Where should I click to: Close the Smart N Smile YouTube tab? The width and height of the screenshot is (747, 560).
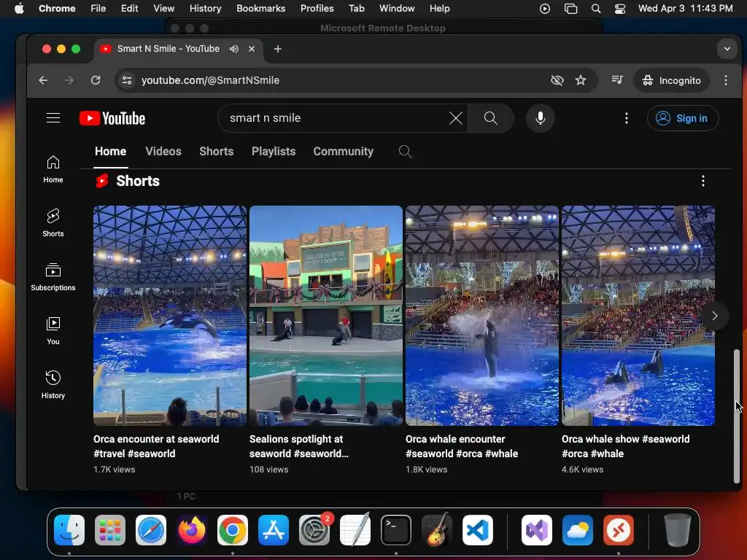pyautogui.click(x=252, y=49)
